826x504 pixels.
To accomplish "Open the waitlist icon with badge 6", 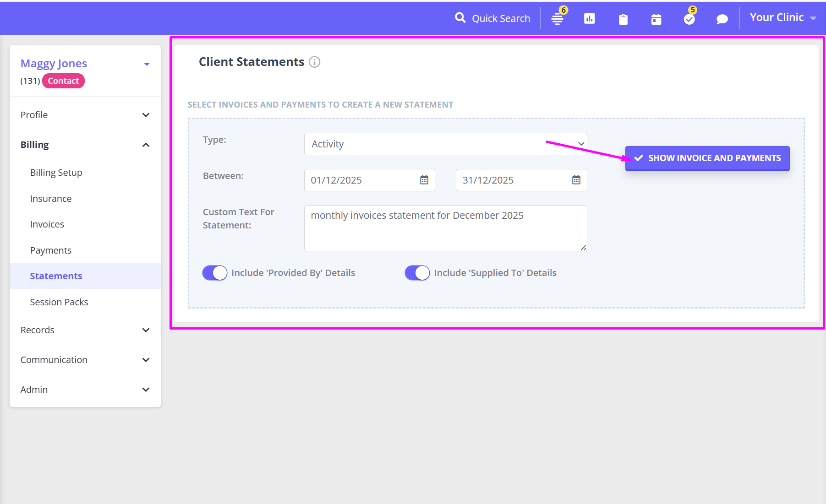I will [557, 19].
